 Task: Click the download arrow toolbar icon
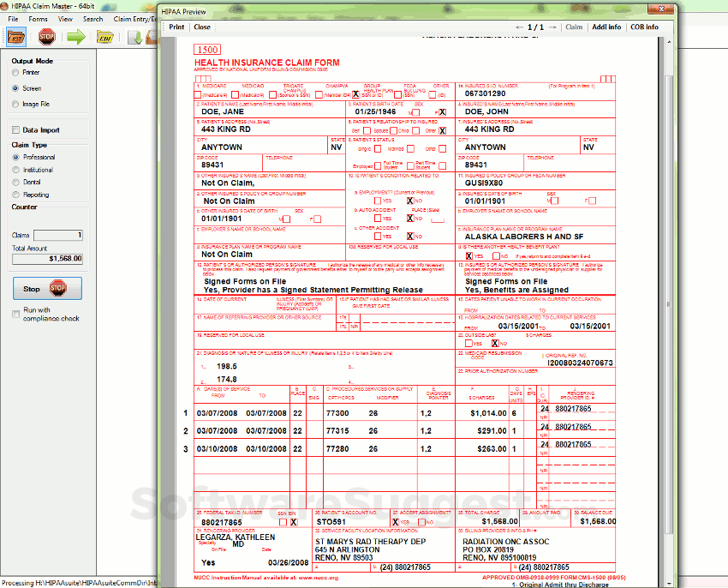(135, 37)
